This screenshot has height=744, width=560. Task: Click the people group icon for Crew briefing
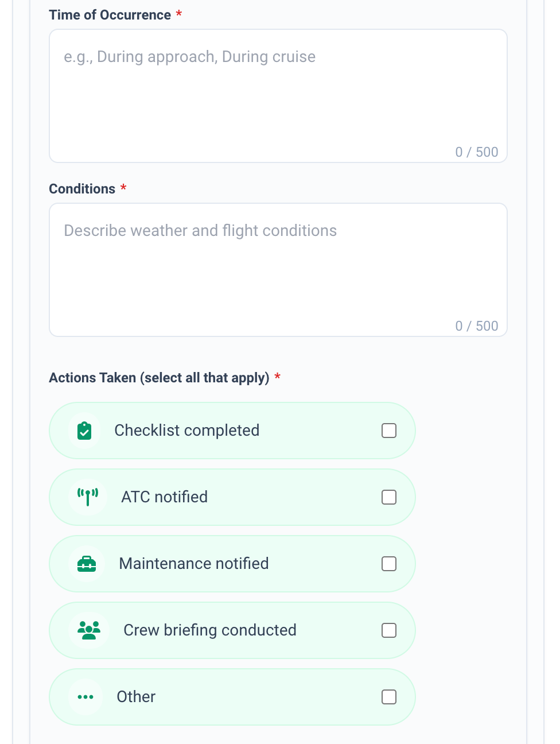89,630
